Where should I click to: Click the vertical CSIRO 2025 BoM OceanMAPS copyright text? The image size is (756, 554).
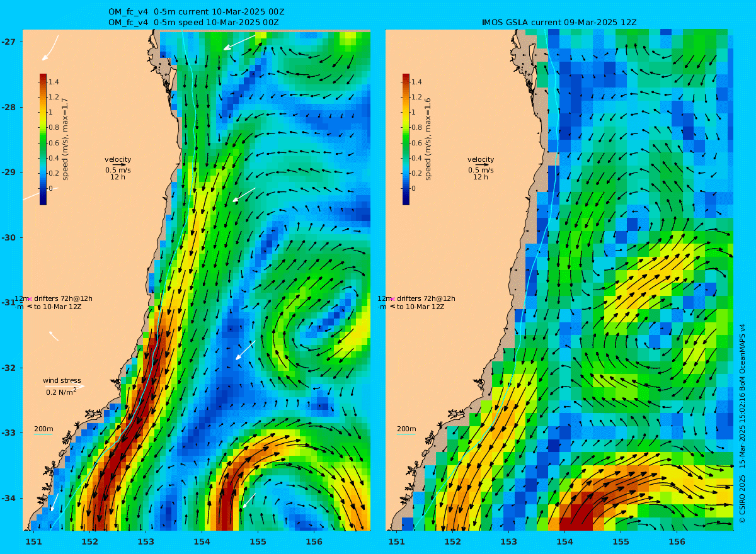(742, 423)
